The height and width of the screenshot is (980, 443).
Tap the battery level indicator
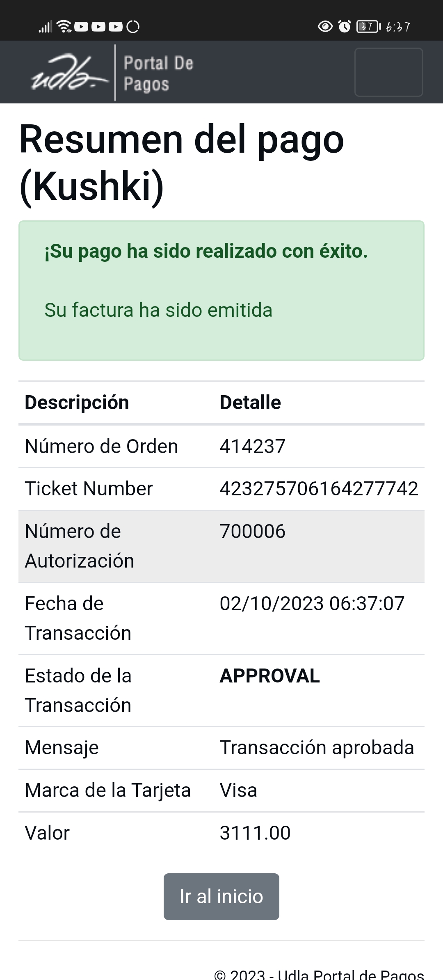(x=368, y=27)
